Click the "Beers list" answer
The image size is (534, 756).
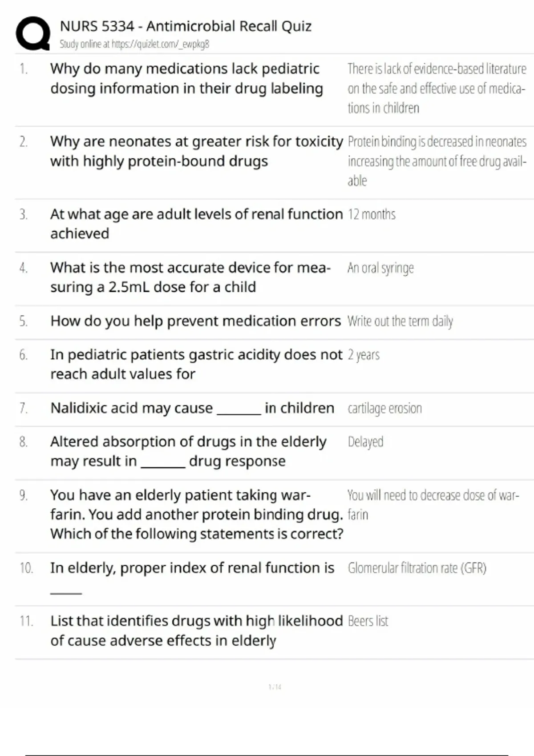click(x=368, y=621)
